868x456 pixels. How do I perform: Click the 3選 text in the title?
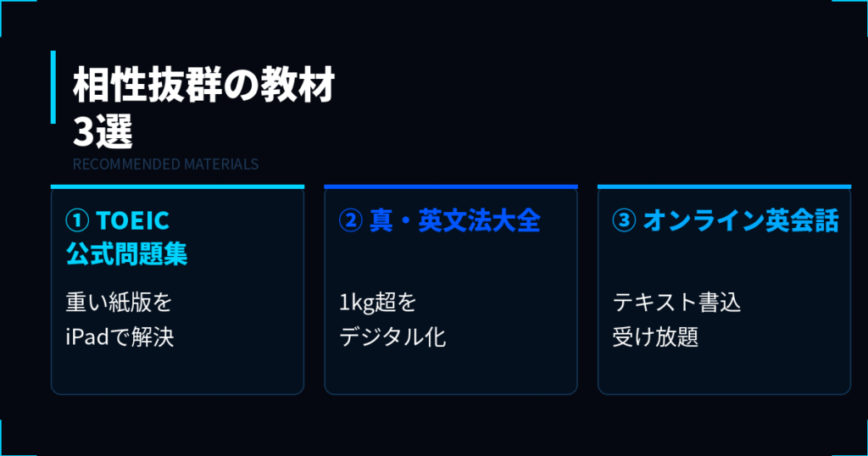coord(103,132)
